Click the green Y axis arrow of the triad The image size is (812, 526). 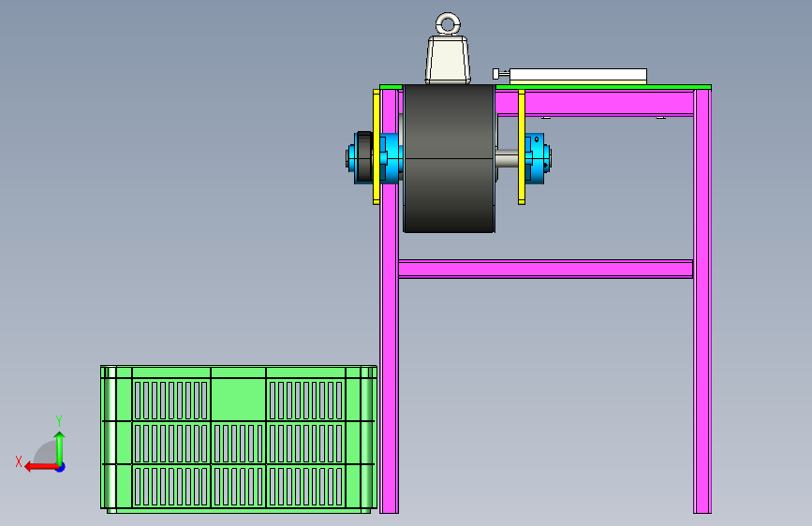pyautogui.click(x=60, y=448)
